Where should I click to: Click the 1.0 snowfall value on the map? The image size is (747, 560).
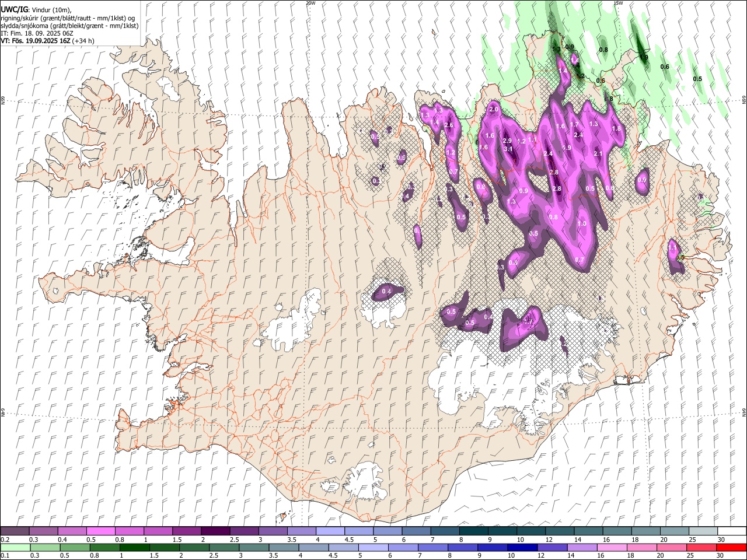(x=582, y=223)
